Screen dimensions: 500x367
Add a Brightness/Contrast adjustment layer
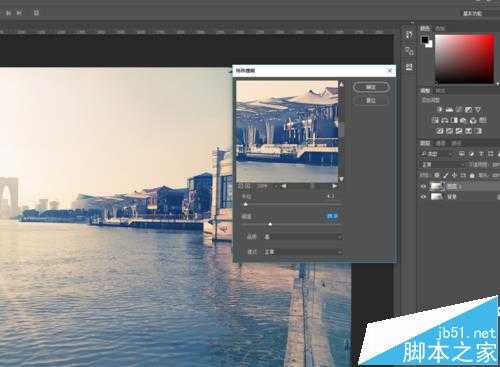pyautogui.click(x=440, y=109)
